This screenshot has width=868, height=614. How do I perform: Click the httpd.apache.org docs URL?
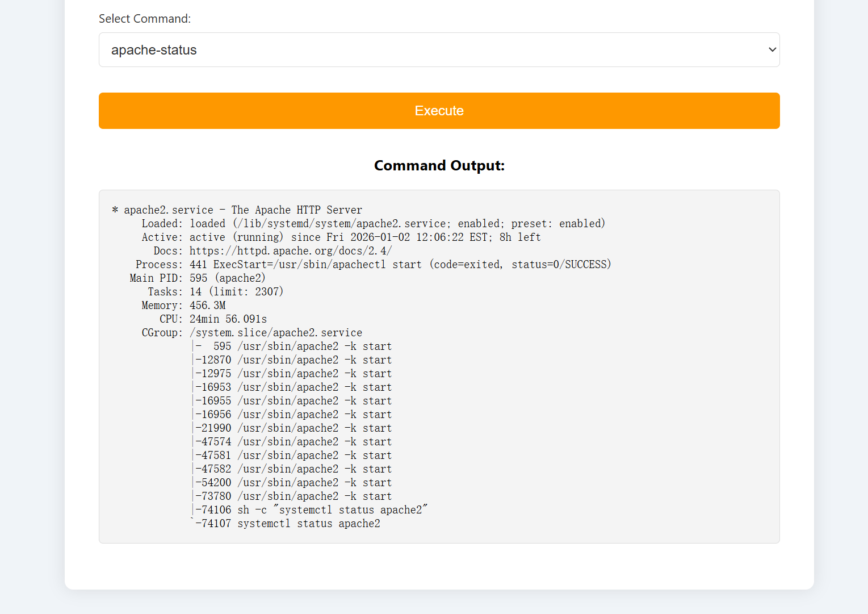(x=291, y=251)
